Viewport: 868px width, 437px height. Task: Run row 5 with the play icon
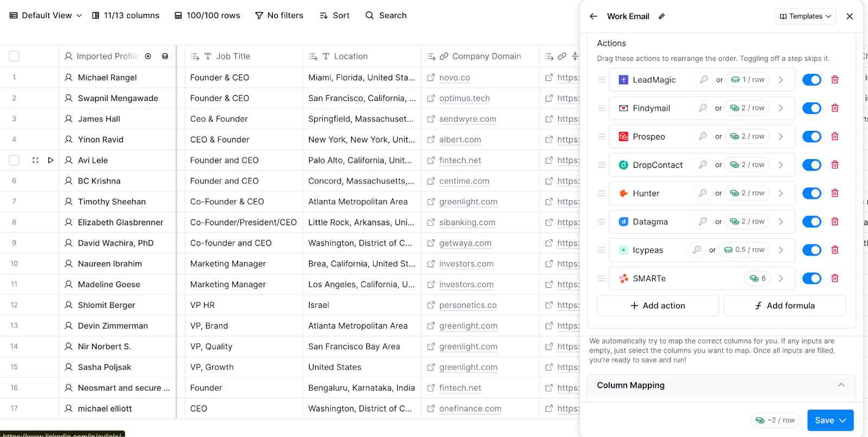click(x=50, y=160)
